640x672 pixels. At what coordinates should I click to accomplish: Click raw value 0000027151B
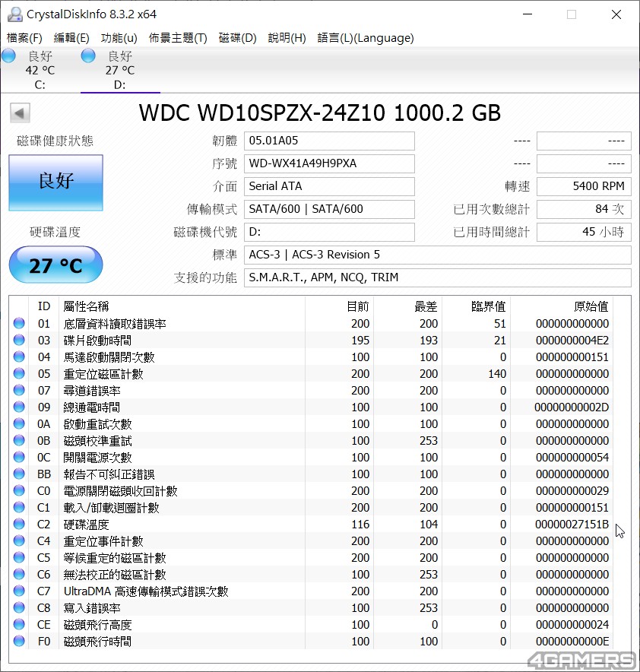(x=572, y=524)
